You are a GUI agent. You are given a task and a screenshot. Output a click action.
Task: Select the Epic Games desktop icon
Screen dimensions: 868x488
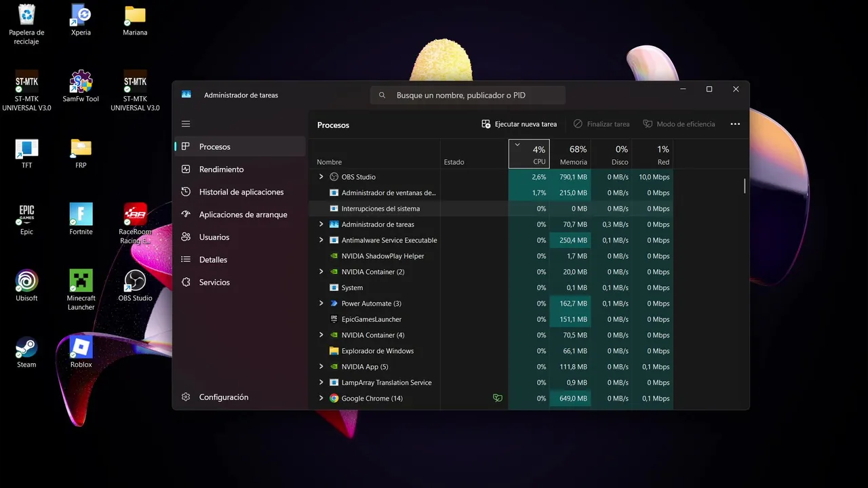click(x=26, y=219)
